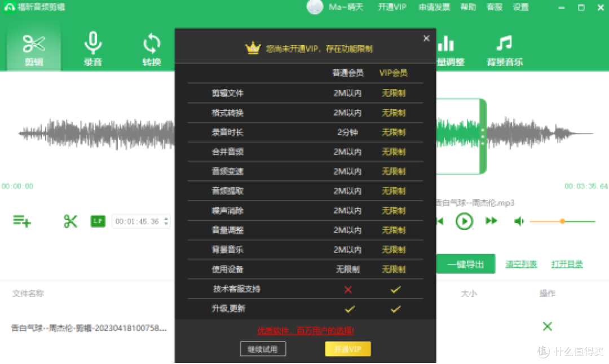Click the 清空列表 link
This screenshot has height=364, width=609.
(521, 264)
